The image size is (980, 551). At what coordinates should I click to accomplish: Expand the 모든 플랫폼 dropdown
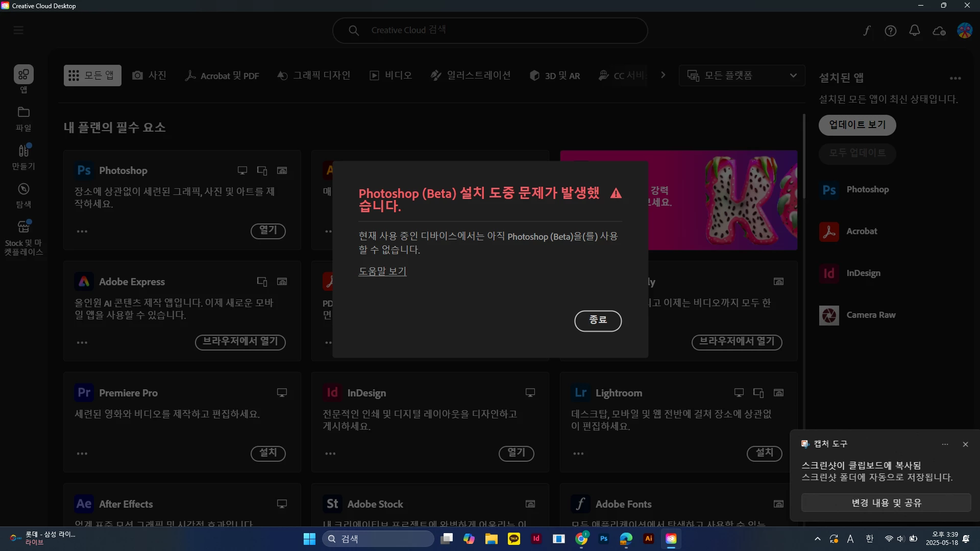pos(742,76)
